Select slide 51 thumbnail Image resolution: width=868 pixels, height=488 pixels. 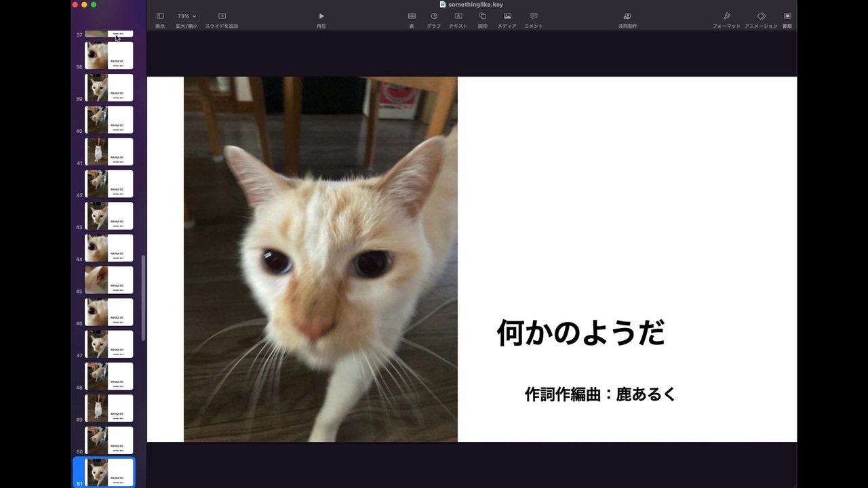(108, 472)
